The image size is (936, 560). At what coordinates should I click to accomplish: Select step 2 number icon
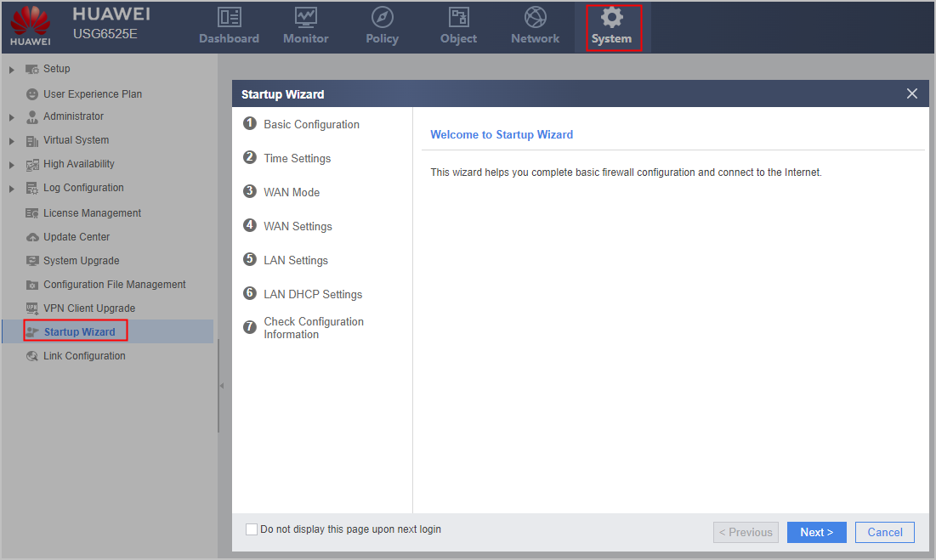coord(250,157)
